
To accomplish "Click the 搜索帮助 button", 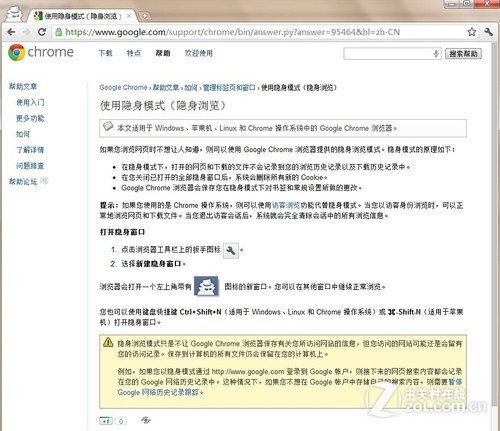I will point(463,54).
